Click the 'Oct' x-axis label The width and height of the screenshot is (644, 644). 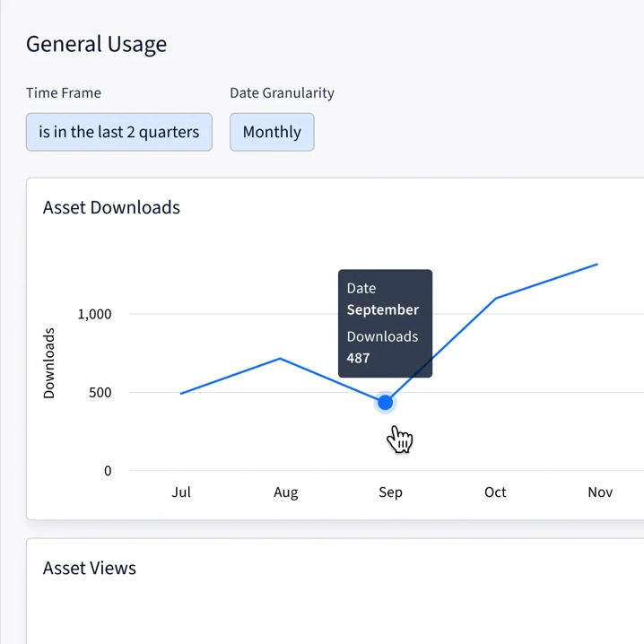pyautogui.click(x=495, y=492)
